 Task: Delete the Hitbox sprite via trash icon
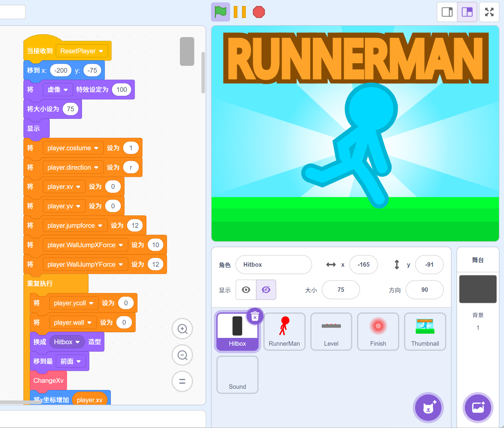tap(255, 316)
